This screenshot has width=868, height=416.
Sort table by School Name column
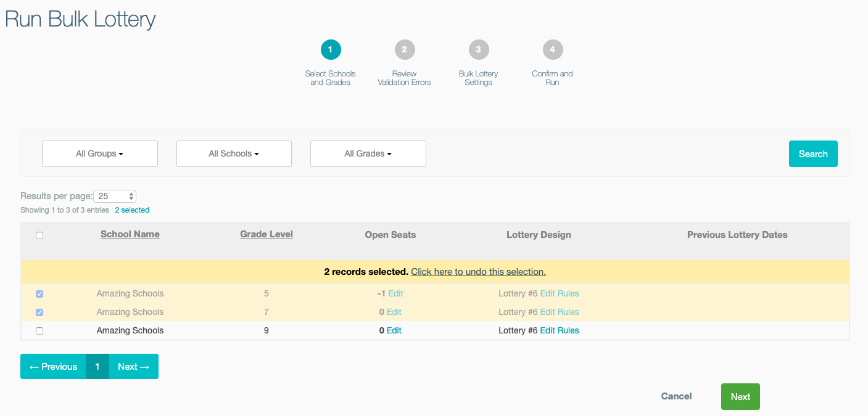click(x=130, y=234)
